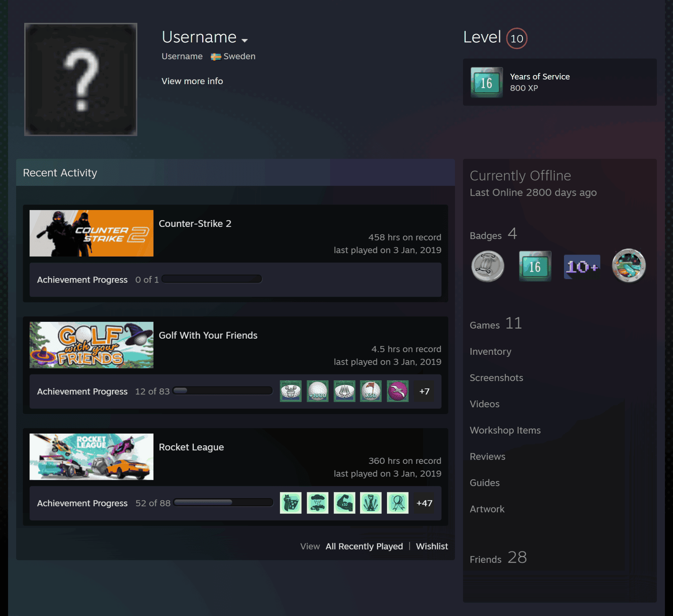673x616 pixels.
Task: Open the Videos link
Action: click(x=484, y=404)
